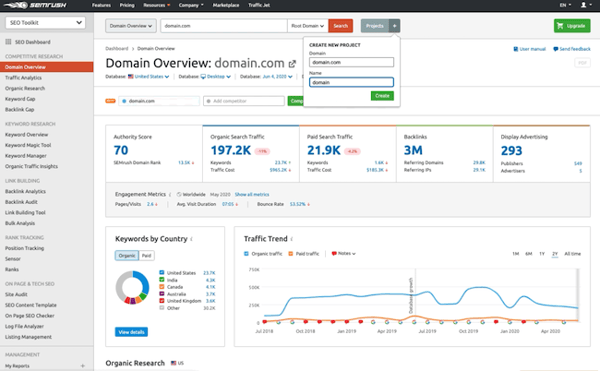Open the Notes dropdown in Traffic Trend
Screen dimensions: 600x371
344,253
